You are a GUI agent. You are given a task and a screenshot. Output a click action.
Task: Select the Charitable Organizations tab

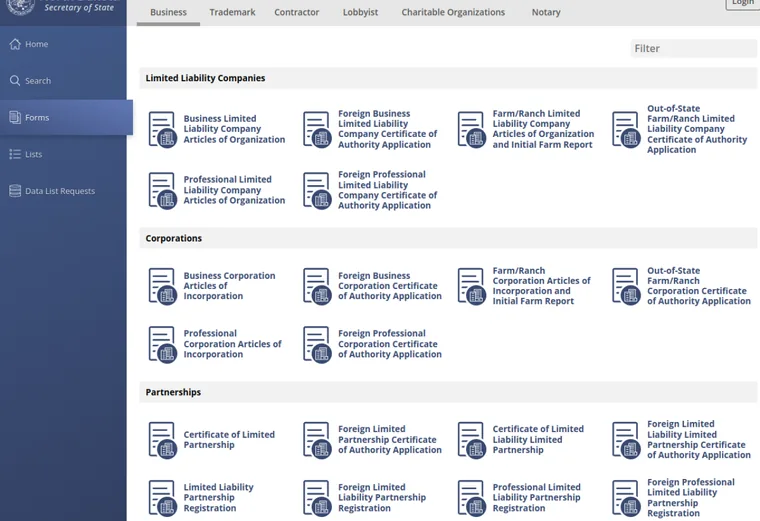click(x=453, y=12)
